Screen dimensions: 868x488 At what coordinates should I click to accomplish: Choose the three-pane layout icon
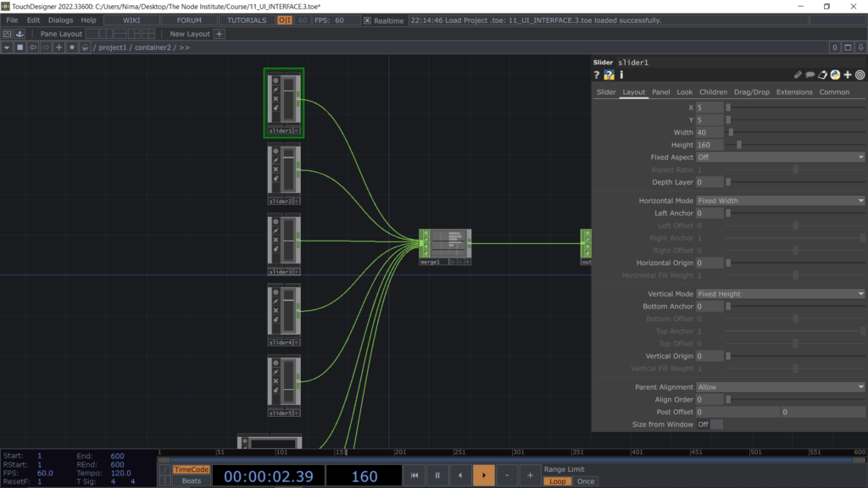pos(134,34)
